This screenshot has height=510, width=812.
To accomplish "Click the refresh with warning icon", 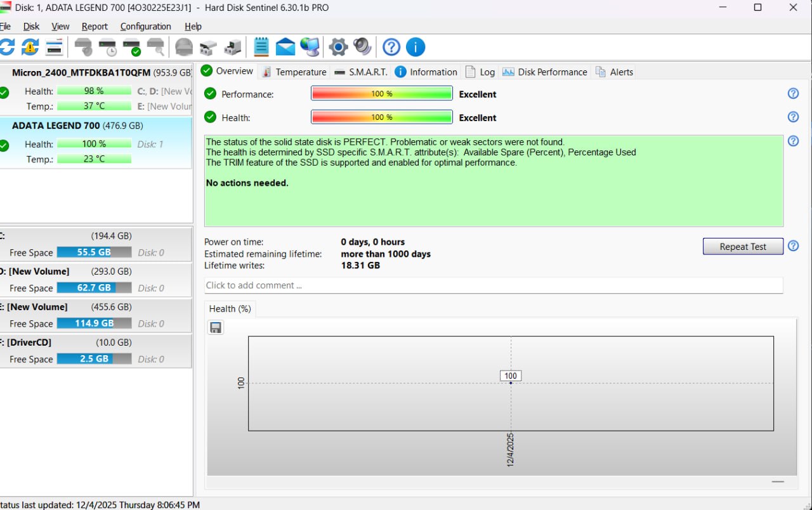I will point(30,47).
